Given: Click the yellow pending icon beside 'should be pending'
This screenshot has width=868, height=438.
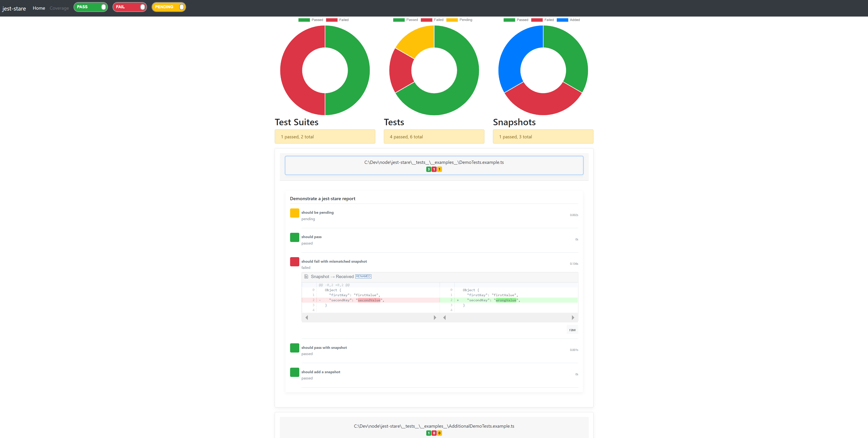Looking at the screenshot, I should [x=294, y=213].
